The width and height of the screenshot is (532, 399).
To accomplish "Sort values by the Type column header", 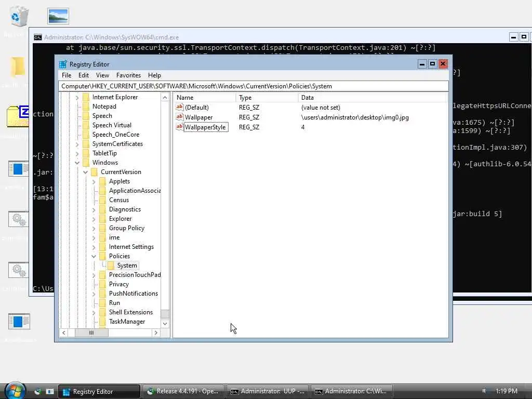I will [267, 98].
